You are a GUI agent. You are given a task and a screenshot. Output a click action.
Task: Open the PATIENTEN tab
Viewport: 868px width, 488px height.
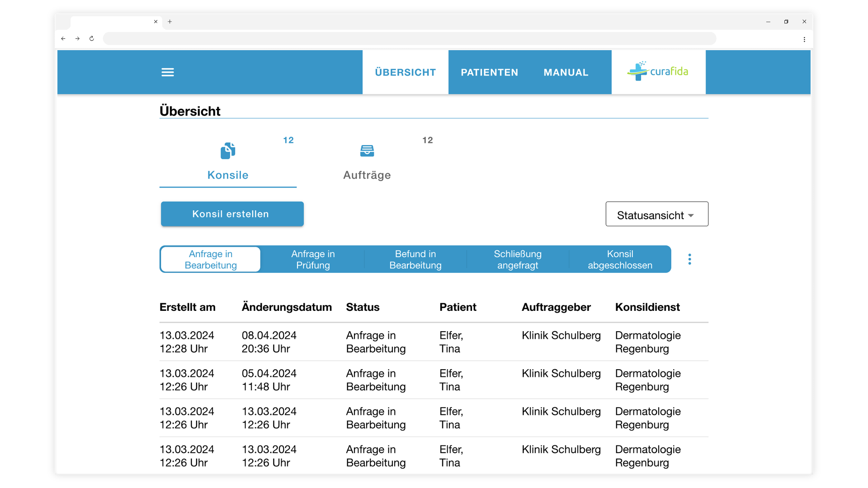pos(490,72)
